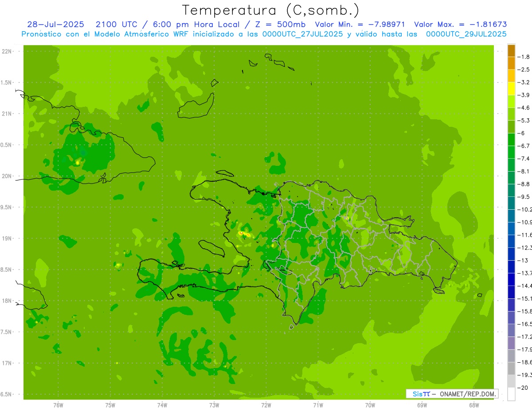The width and height of the screenshot is (532, 411).
Task: Click the "70W" longitude label
Action: coord(370,405)
